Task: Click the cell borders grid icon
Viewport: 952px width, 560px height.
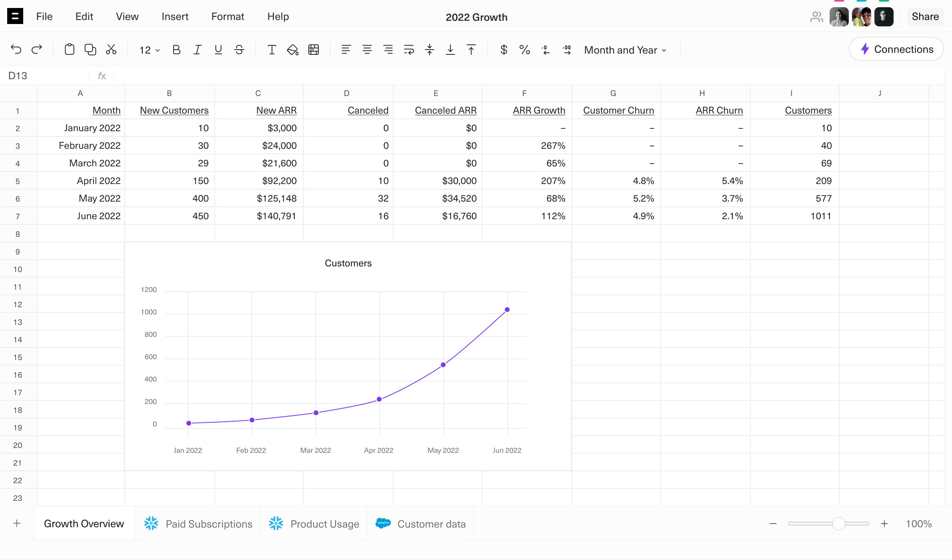Action: point(314,50)
